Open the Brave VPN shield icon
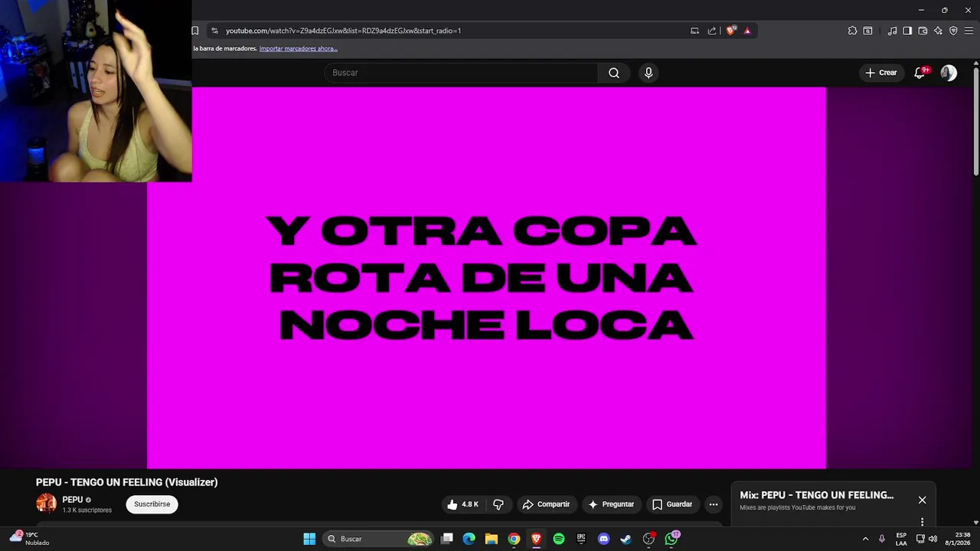The width and height of the screenshot is (980, 551). 953,31
